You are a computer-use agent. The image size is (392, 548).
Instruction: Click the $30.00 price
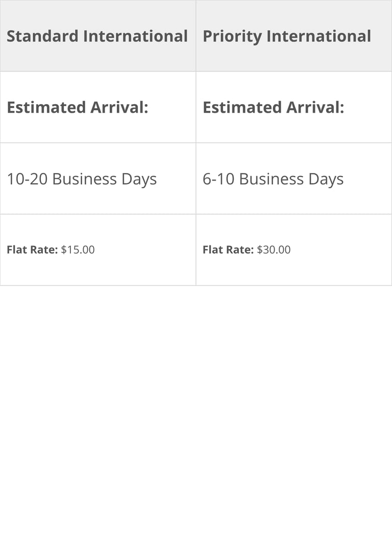(x=274, y=250)
